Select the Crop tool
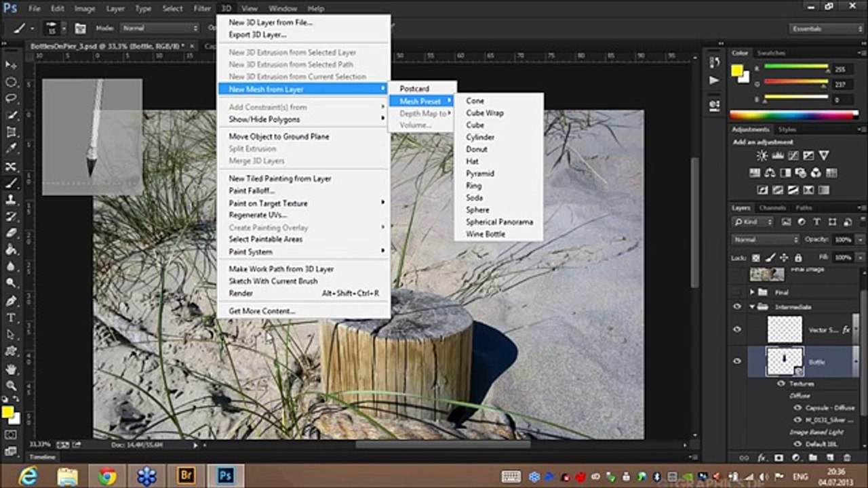The width and height of the screenshot is (868, 488). click(x=11, y=133)
